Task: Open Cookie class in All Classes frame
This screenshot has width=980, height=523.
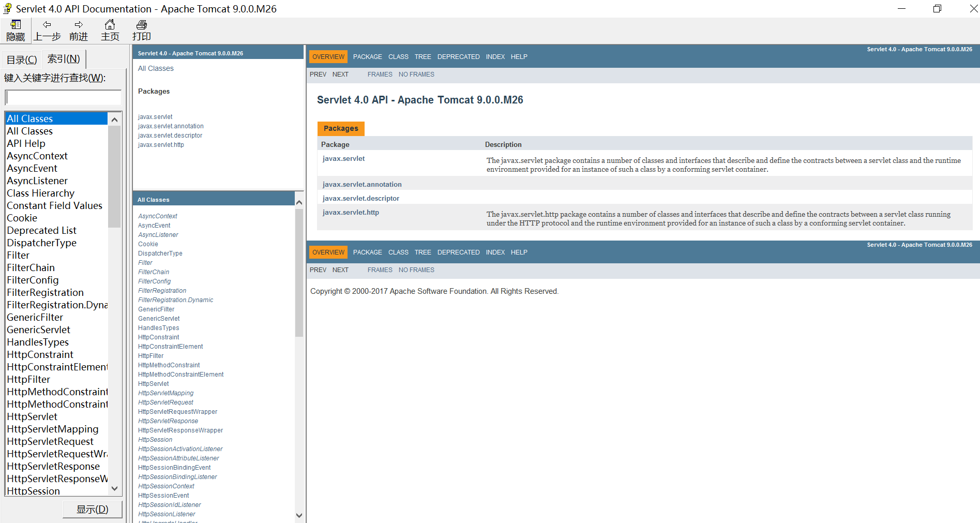Action: (x=148, y=244)
